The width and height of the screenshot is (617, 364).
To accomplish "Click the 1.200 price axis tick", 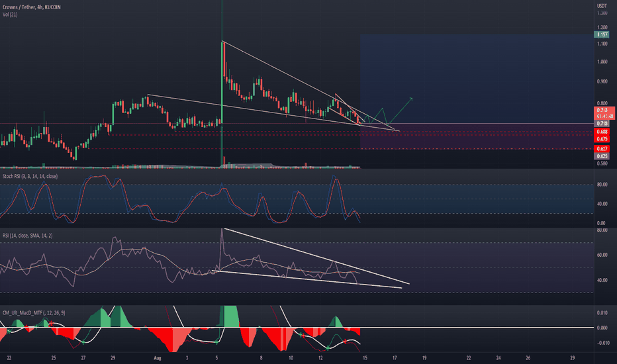I will pos(602,28).
